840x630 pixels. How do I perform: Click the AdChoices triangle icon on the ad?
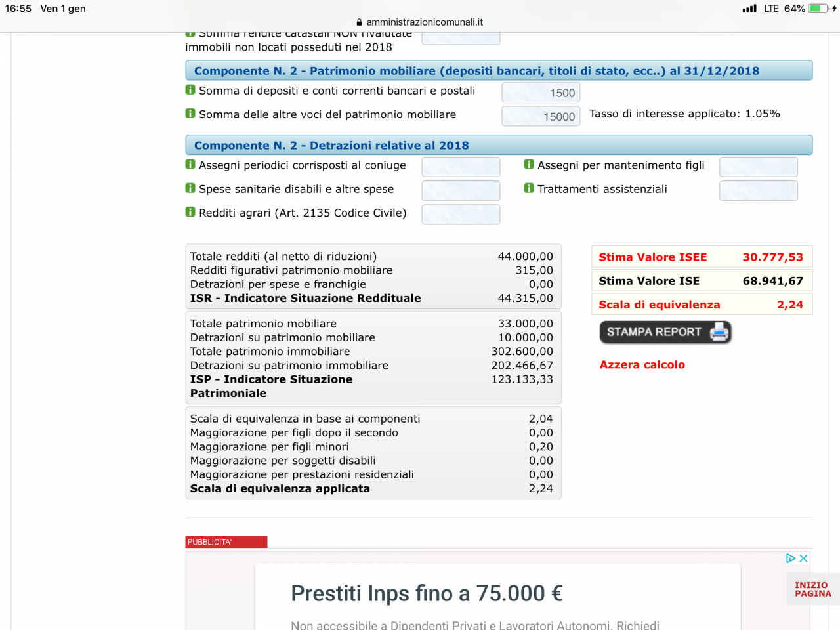pyautogui.click(x=791, y=558)
